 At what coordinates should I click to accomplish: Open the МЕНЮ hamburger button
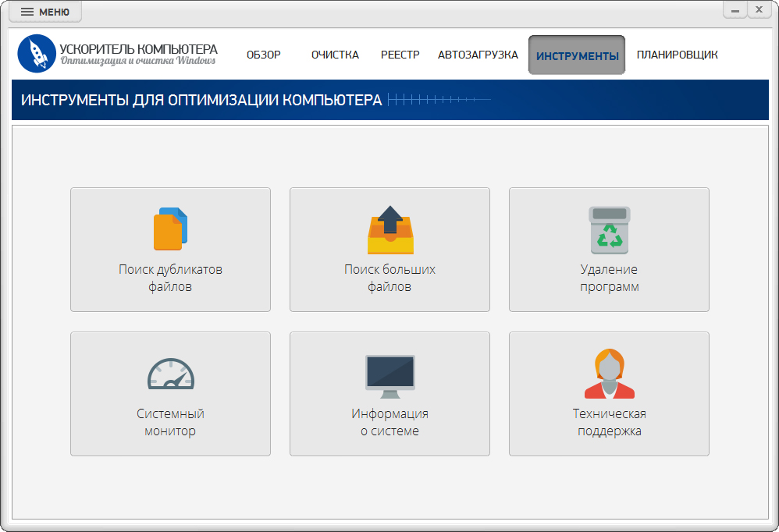[45, 12]
